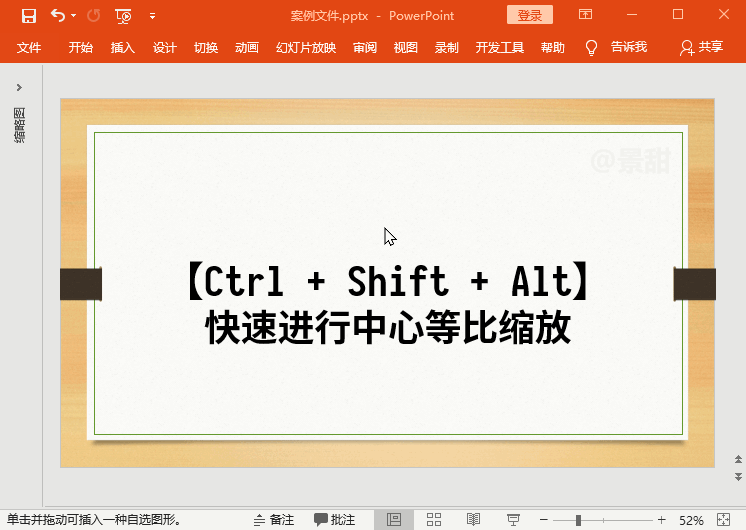Open the 视图 tab
Viewport: 746px width, 530px height.
(406, 48)
